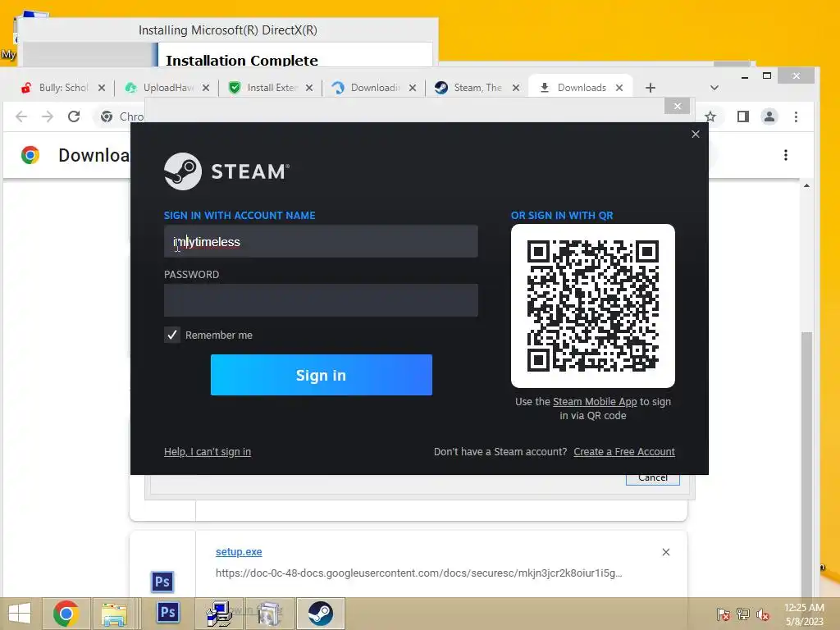
Task: Click the setup.exe source URL text
Action: [419, 573]
